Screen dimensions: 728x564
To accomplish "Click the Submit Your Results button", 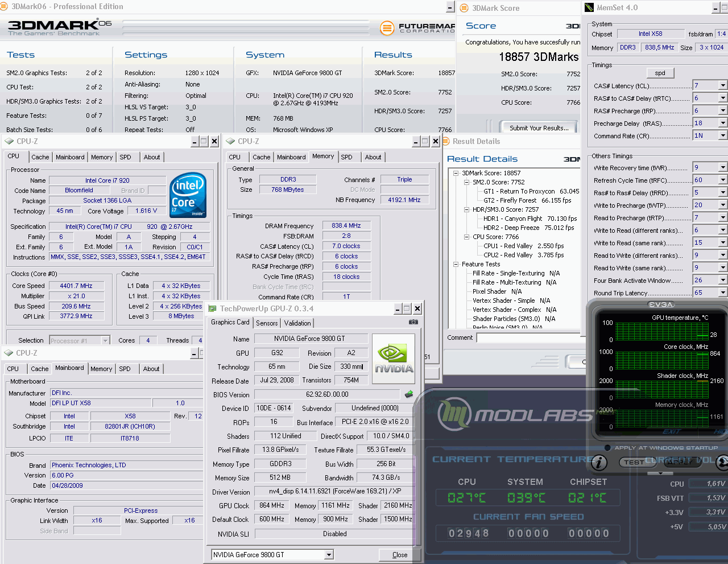I will pyautogui.click(x=539, y=127).
